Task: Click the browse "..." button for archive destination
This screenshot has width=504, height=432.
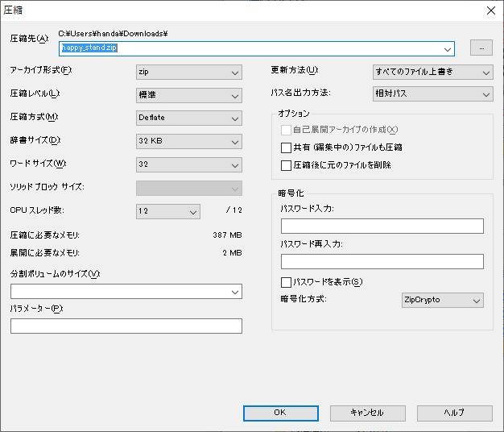Action: pyautogui.click(x=481, y=48)
